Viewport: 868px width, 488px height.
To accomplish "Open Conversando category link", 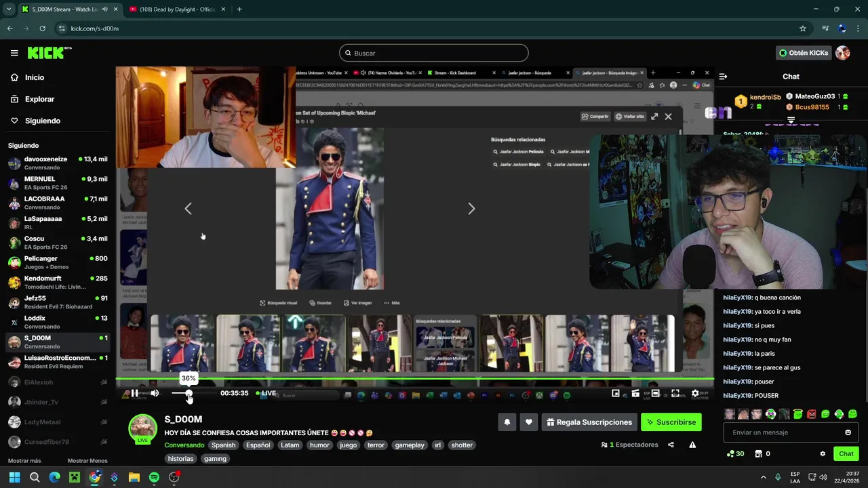I will point(184,445).
